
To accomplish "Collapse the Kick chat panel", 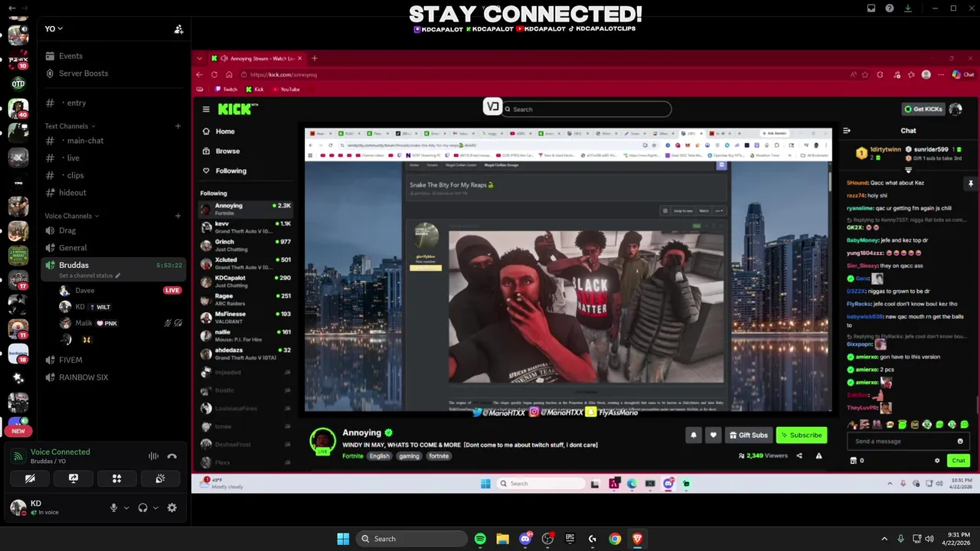I will tap(846, 131).
